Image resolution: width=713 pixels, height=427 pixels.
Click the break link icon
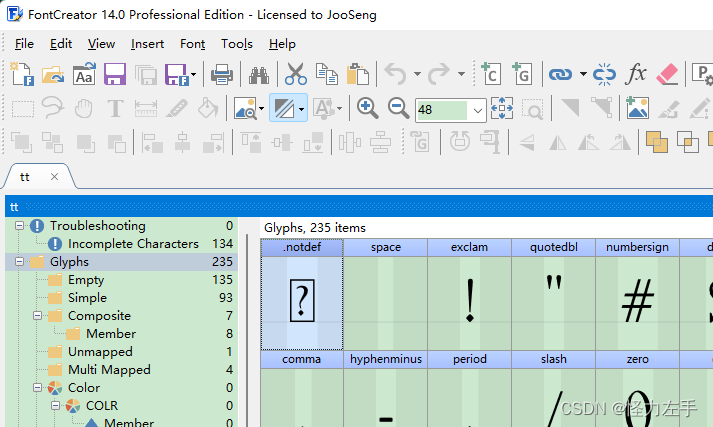604,74
